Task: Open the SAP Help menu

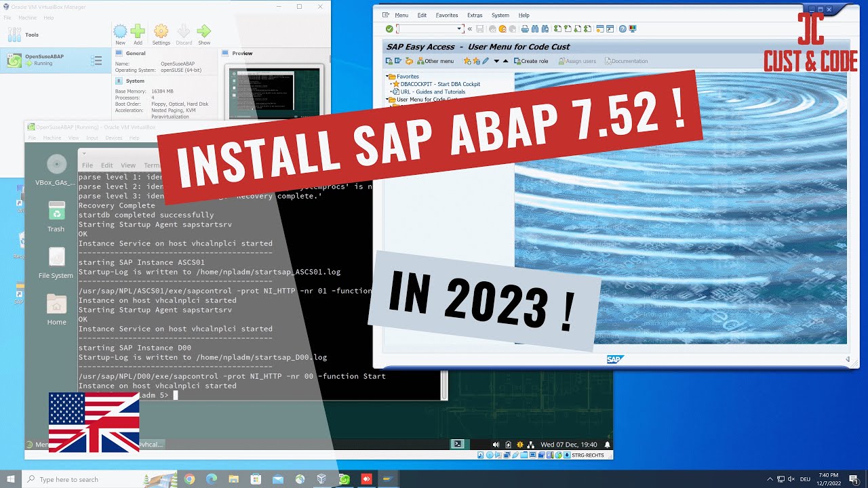Action: pyautogui.click(x=524, y=15)
